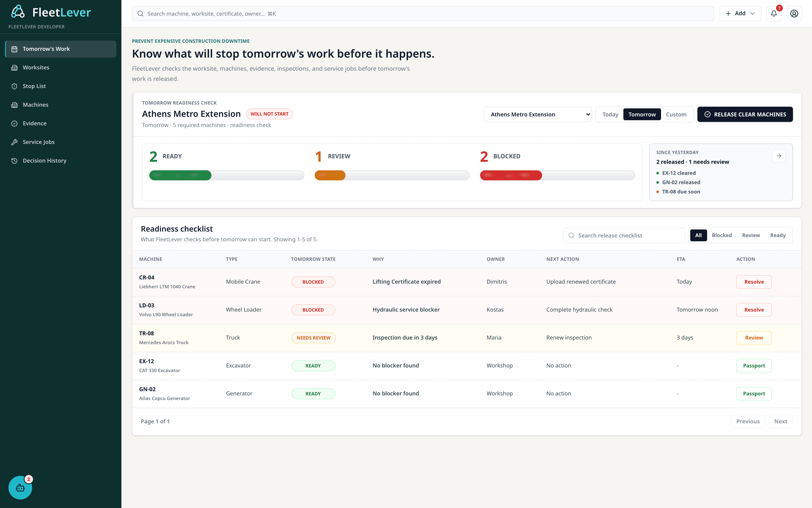Focus the top machine search field
The width and height of the screenshot is (812, 508).
(423, 13)
